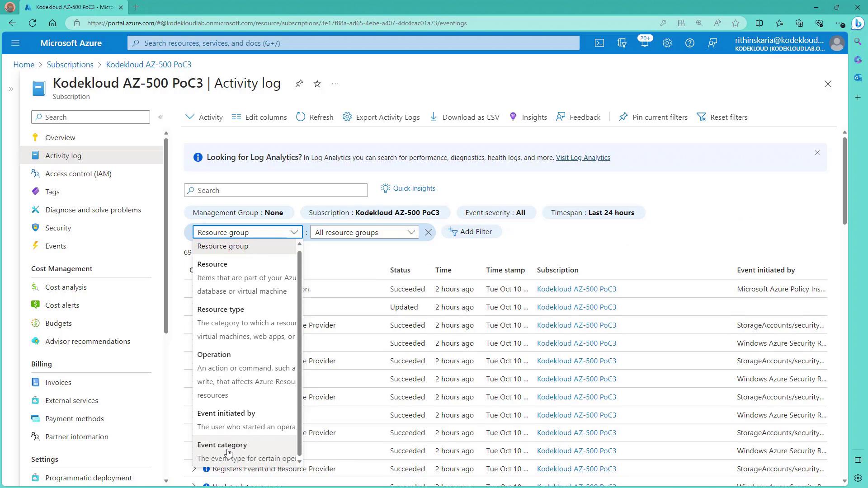Screen dimensions: 868x488
Task: Open the portal hamburger menu
Action: 15,43
